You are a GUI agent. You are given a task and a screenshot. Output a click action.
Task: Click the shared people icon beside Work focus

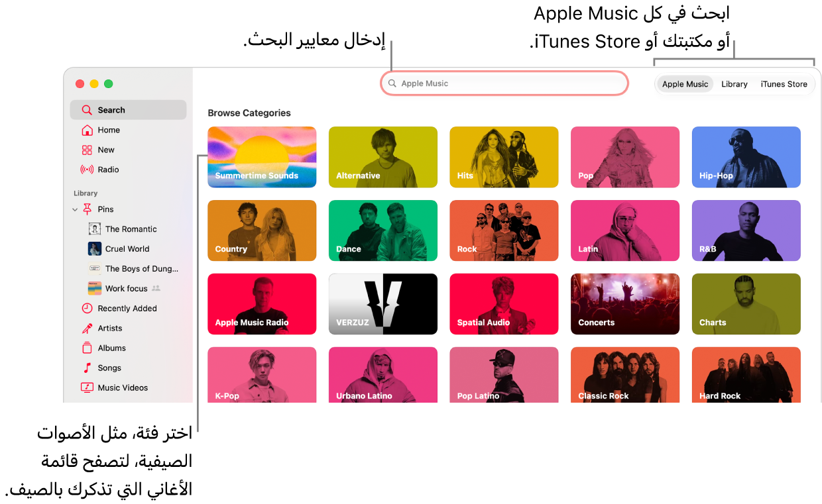tap(156, 289)
